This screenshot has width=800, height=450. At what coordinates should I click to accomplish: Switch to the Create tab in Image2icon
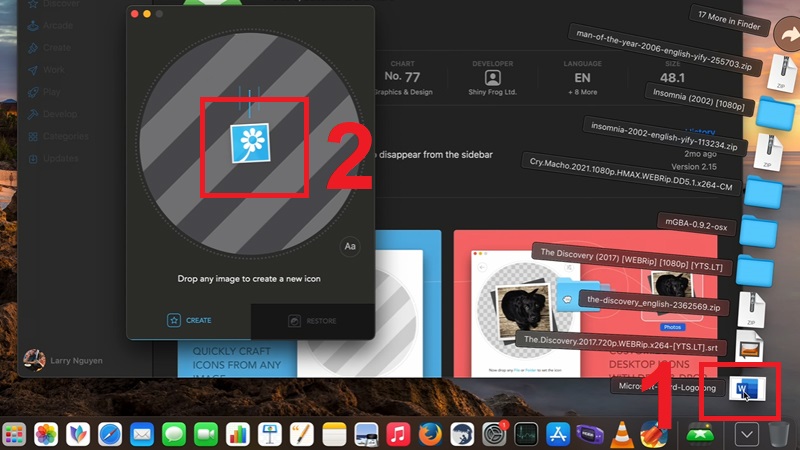189,320
